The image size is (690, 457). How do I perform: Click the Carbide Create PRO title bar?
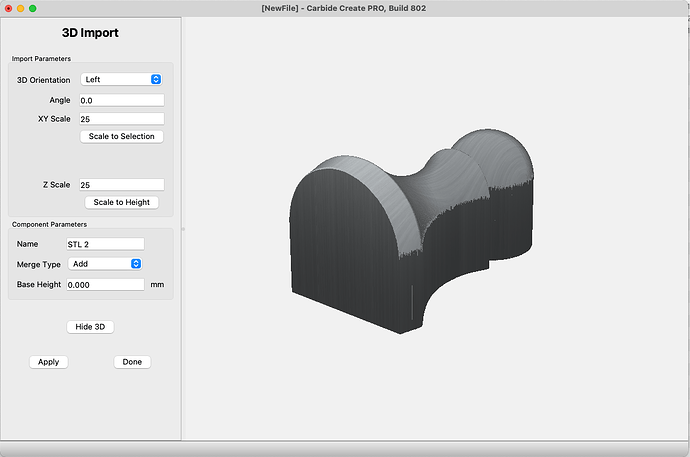(x=345, y=8)
